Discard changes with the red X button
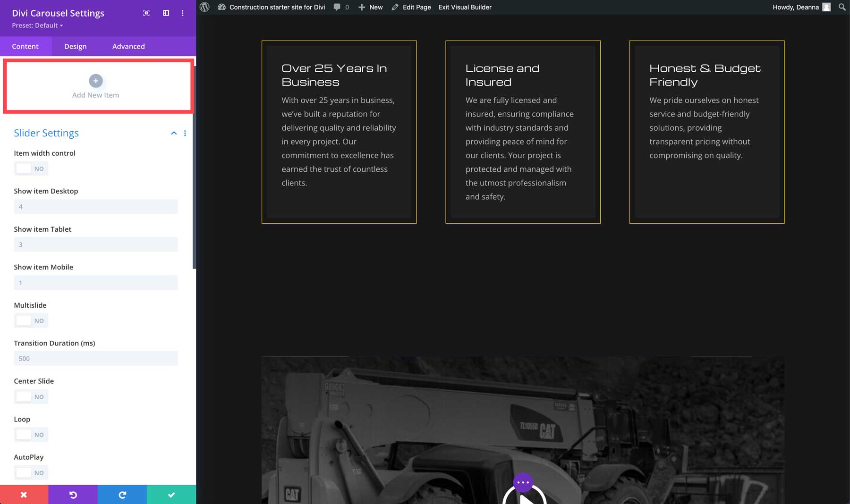Viewport: 850px width, 504px height. [x=24, y=495]
